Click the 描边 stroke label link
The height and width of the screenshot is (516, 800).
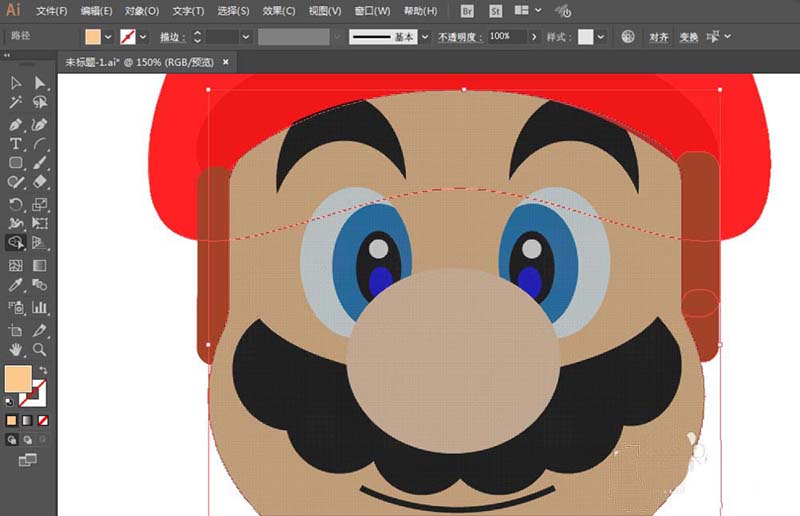(172, 37)
